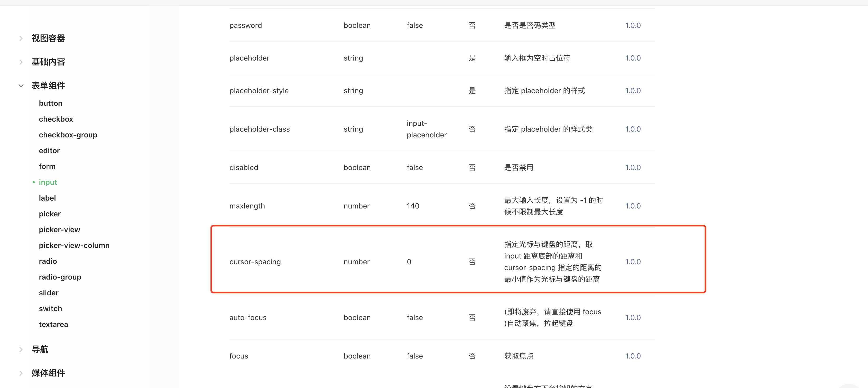Click 1.0.0 version link for maxlength
The height and width of the screenshot is (388, 868).
click(x=633, y=206)
